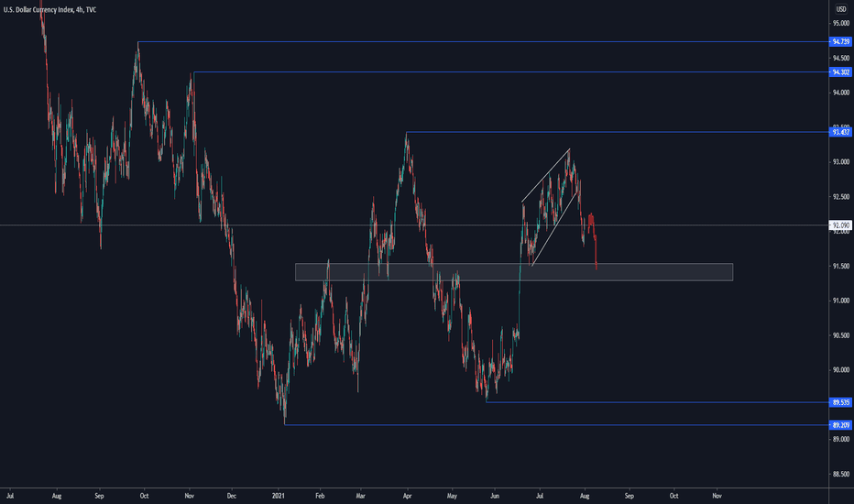Screen dimensions: 854x504
Task: Click the May label on time axis
Action: pos(452,496)
